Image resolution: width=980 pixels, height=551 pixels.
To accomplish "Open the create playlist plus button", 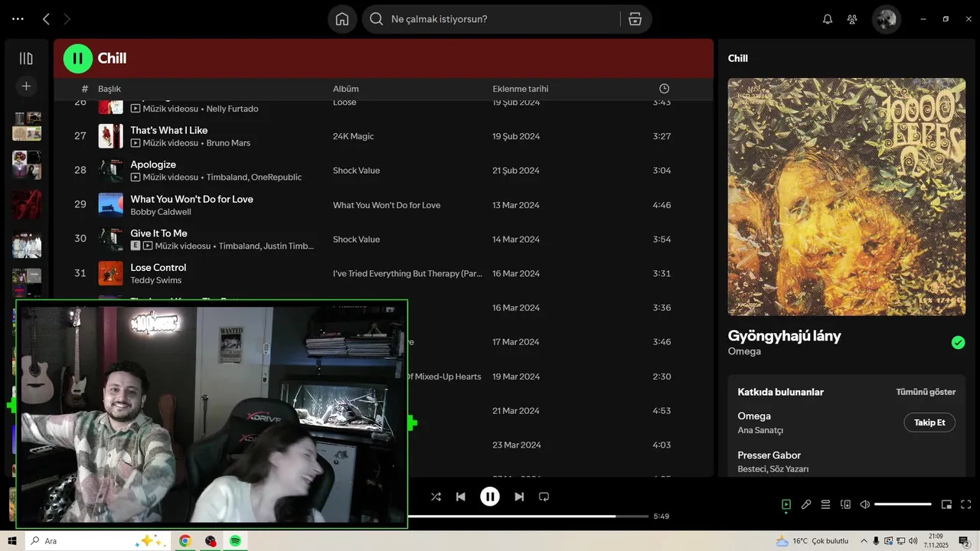I will click(x=26, y=86).
